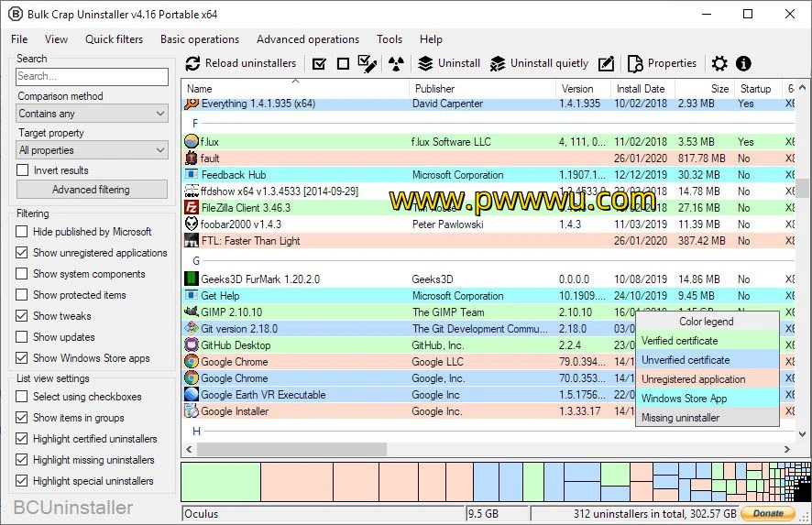The width and height of the screenshot is (812, 525).
Task: Open the File menu
Action: click(19, 39)
